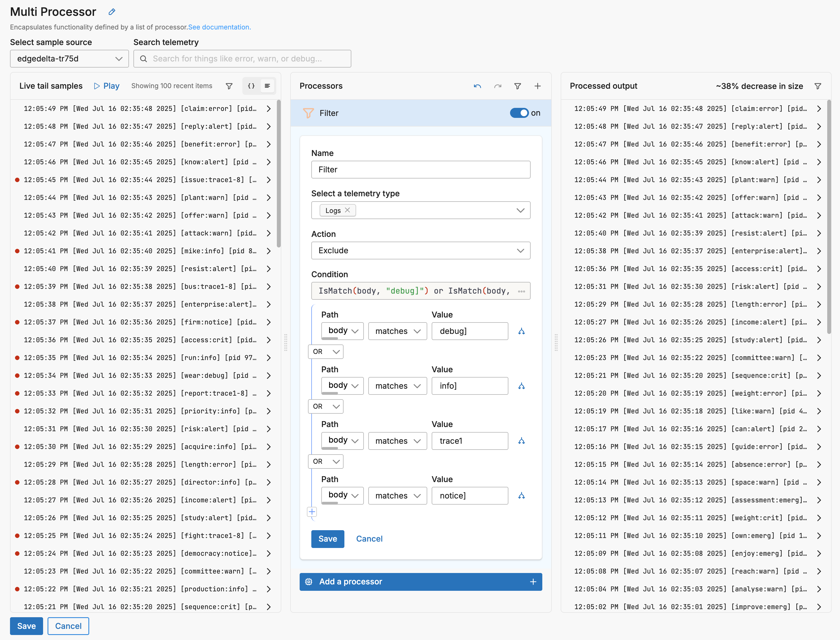Open the body path dropdown for debug] row

342,331
